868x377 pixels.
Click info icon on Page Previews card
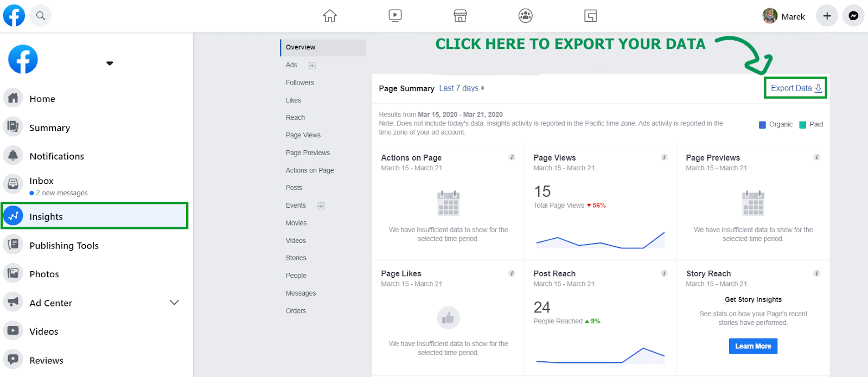(816, 157)
